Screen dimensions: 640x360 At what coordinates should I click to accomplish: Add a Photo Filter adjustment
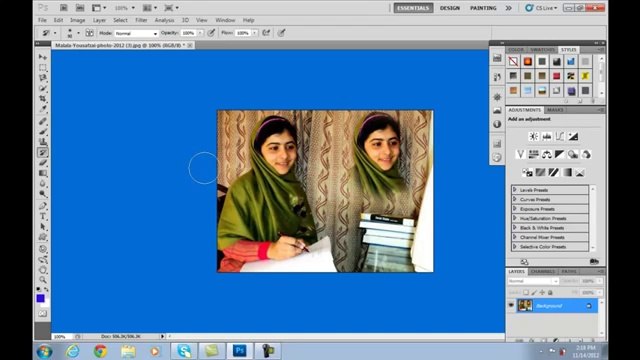573,154
